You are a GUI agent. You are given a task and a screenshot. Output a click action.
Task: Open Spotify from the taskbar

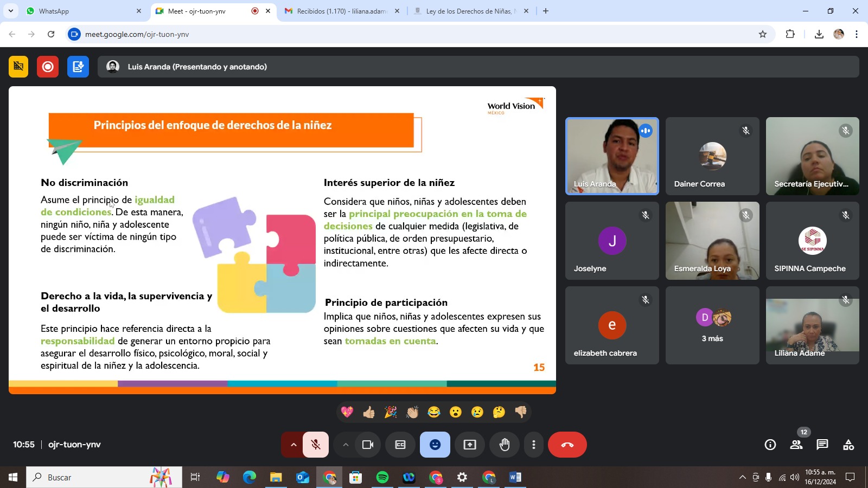(x=382, y=477)
